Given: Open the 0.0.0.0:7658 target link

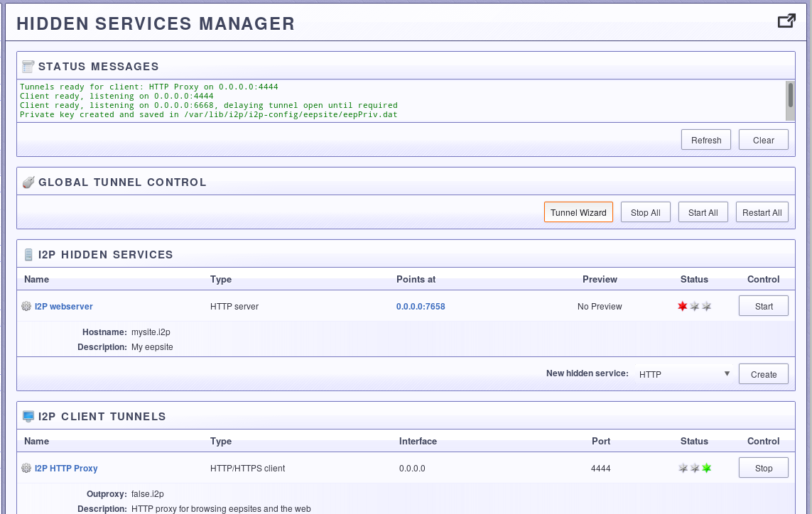Looking at the screenshot, I should pos(421,307).
